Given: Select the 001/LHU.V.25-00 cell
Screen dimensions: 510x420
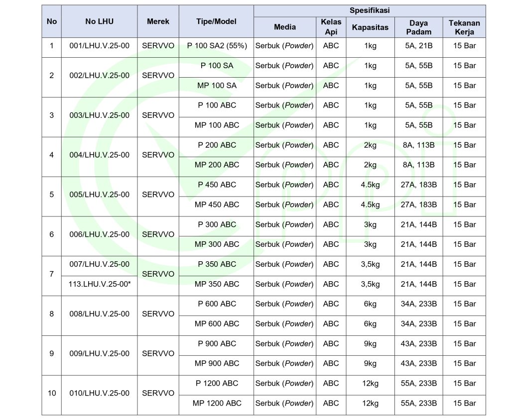Looking at the screenshot, I should (99, 46).
